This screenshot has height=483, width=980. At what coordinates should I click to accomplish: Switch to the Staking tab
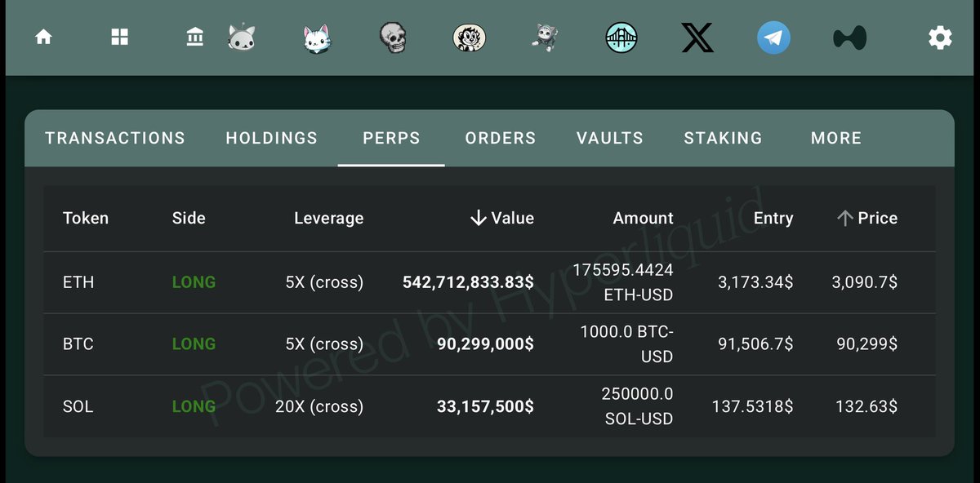point(723,139)
